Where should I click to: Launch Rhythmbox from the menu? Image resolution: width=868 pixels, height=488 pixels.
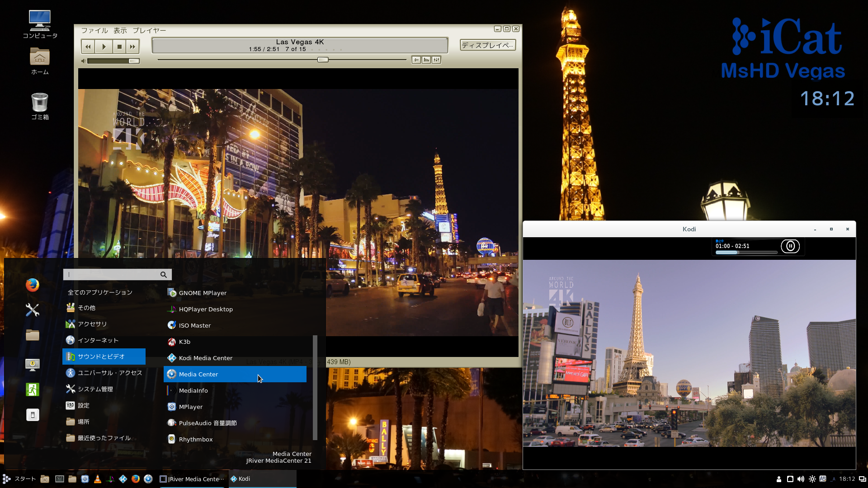[x=235, y=439]
